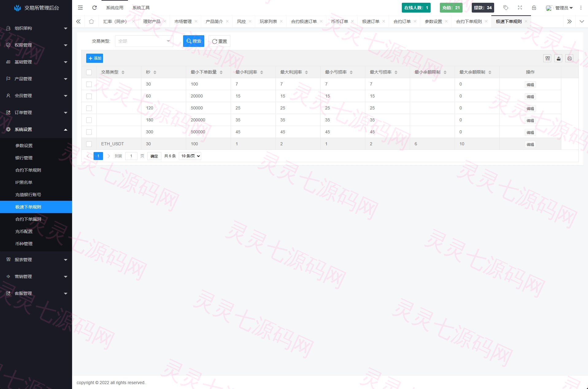Click the 添加 add button
The height and width of the screenshot is (389, 588).
coord(94,58)
